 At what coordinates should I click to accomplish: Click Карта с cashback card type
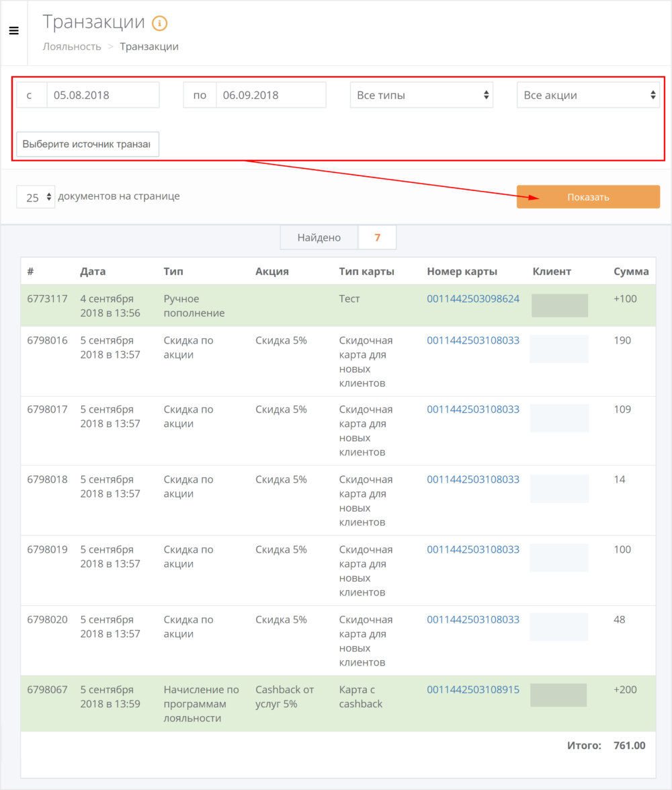[361, 697]
